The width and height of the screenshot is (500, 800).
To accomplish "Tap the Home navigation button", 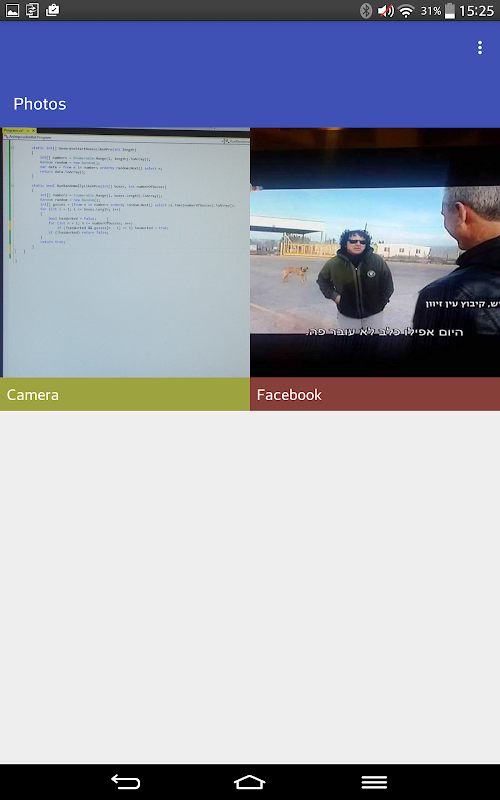I will tap(249, 782).
